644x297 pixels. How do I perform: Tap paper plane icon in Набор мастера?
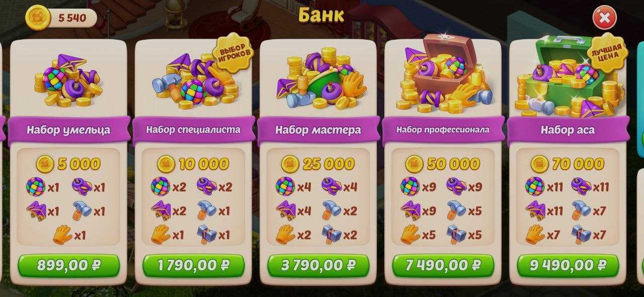285,211
